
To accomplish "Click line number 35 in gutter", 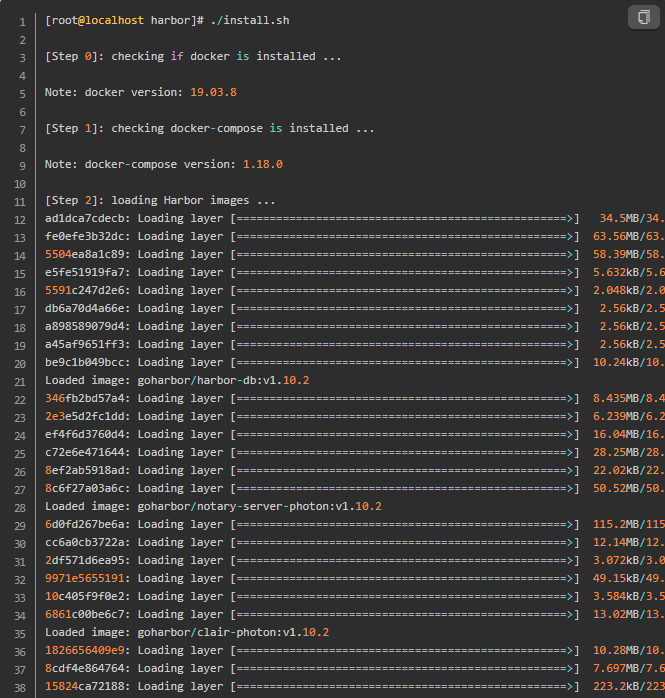I will click(20, 634).
